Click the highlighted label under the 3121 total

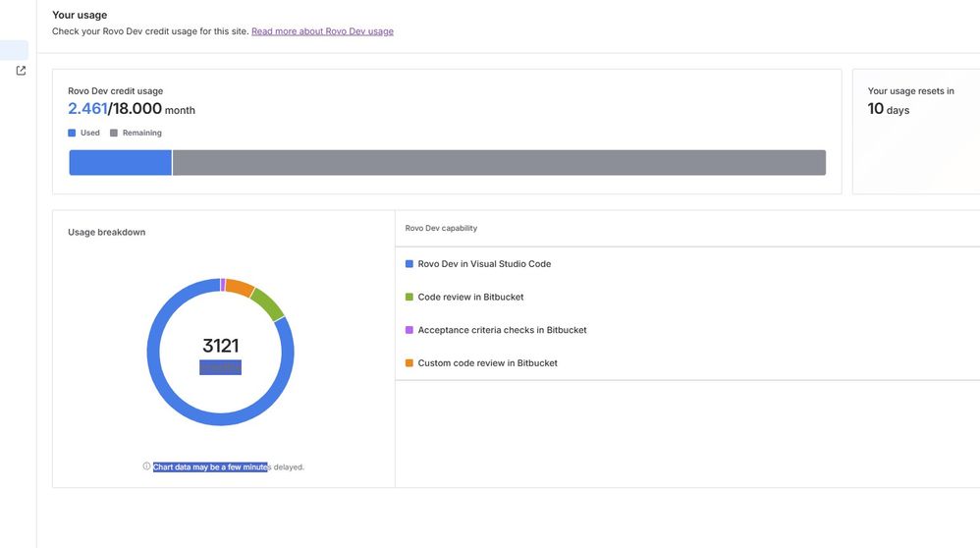click(x=221, y=367)
